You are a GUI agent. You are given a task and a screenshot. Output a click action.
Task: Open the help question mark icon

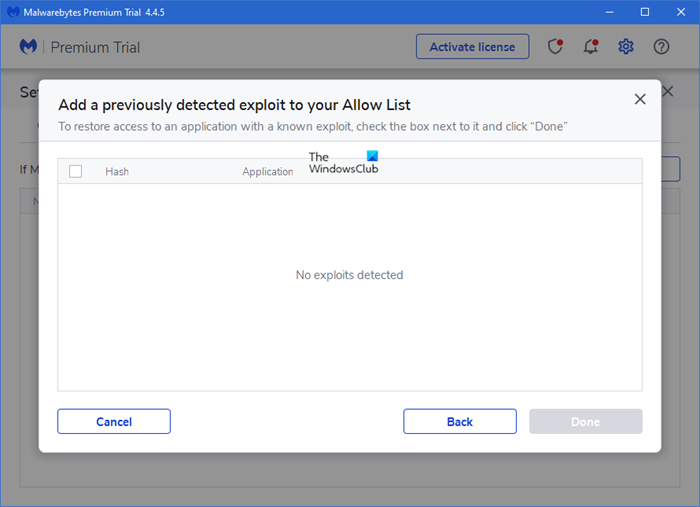661,47
